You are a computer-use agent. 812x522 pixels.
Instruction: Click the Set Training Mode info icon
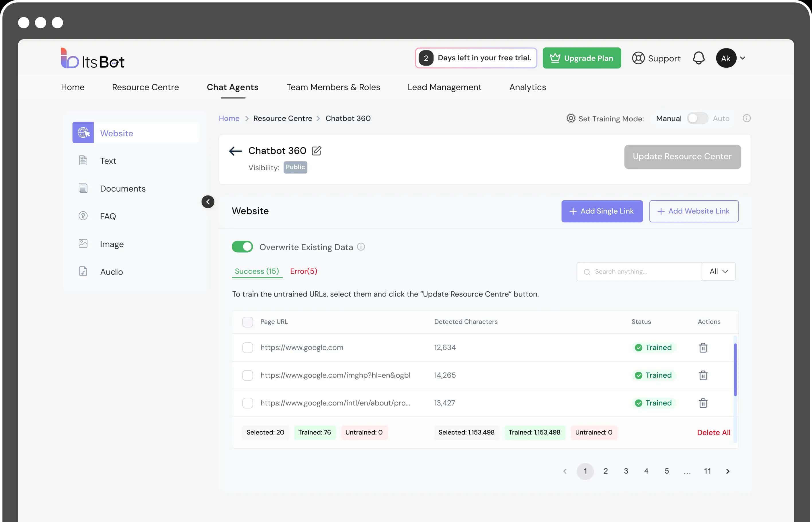[x=746, y=118]
